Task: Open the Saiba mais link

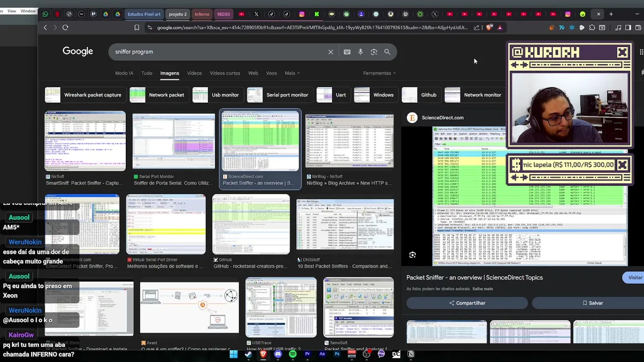Action: coord(482,289)
